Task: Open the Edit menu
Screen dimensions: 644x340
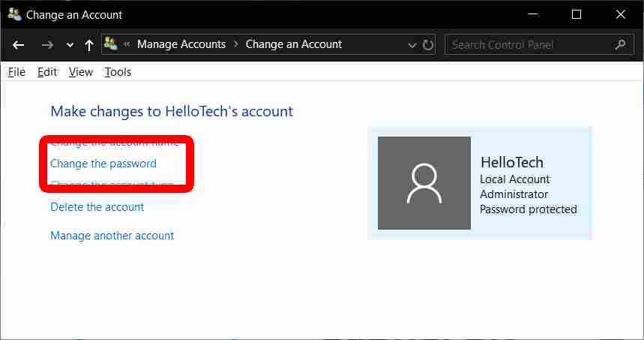Action: [47, 72]
